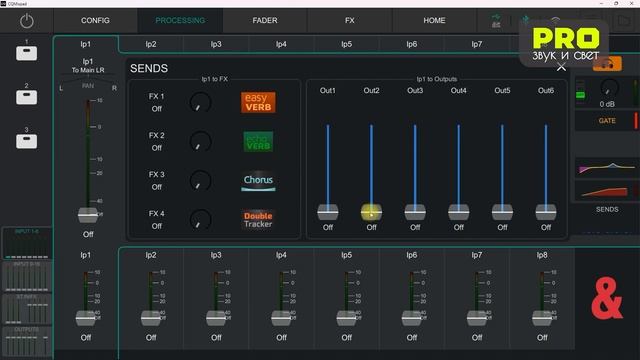Click the bottom Ip8 channel fader
The height and width of the screenshot is (360, 640).
pos(542,318)
